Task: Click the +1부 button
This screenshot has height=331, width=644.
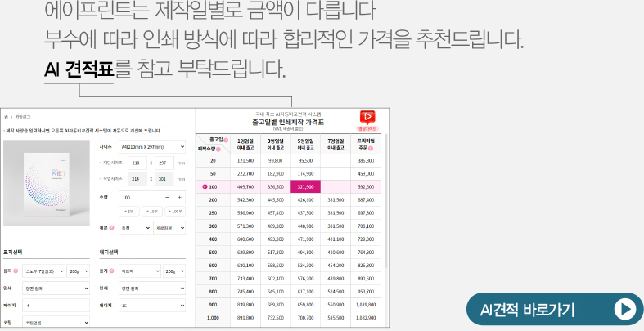Action: point(129,211)
